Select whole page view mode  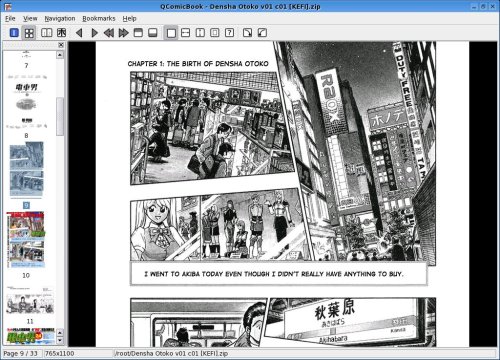(x=215, y=33)
